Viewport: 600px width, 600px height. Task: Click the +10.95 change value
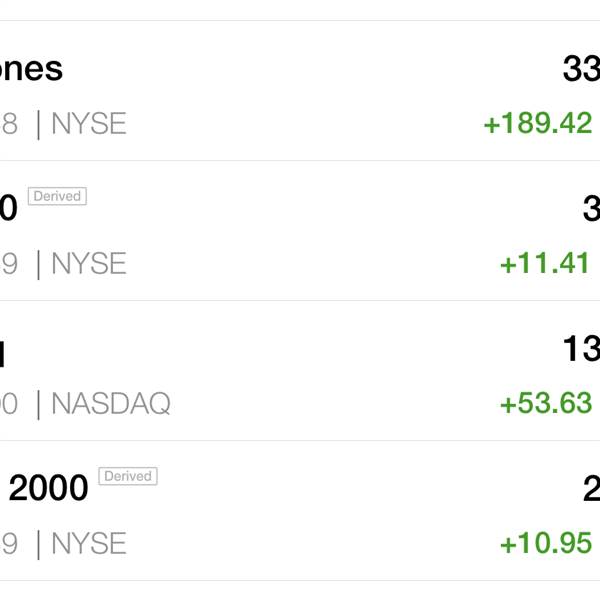click(x=546, y=543)
